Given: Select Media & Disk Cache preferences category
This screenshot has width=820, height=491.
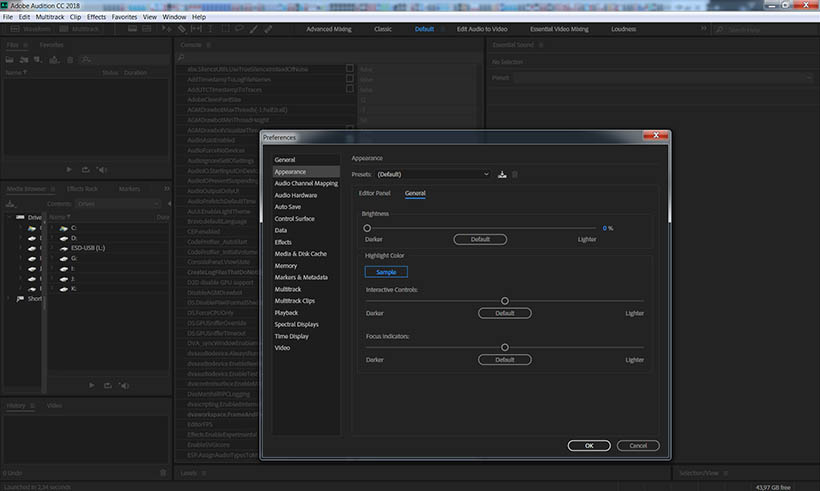Looking at the screenshot, I should (301, 254).
